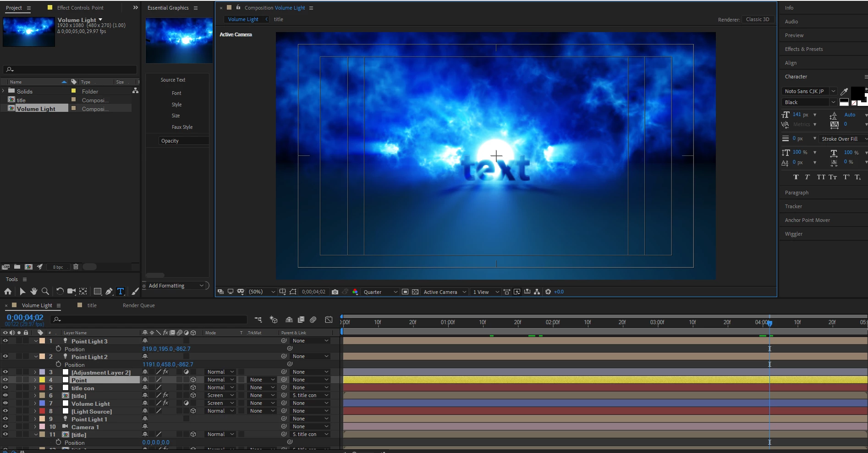Open the 1 View layout dropdown
This screenshot has height=453, width=868.
486,292
